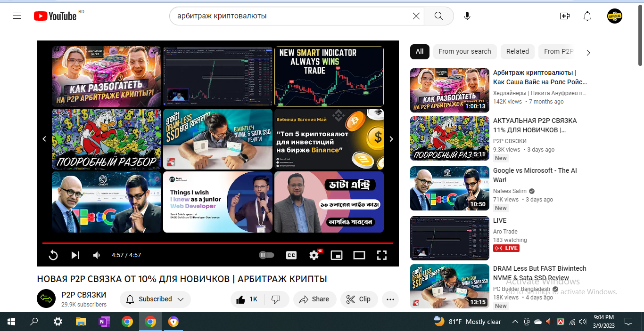Select the From your search chip

tap(465, 51)
